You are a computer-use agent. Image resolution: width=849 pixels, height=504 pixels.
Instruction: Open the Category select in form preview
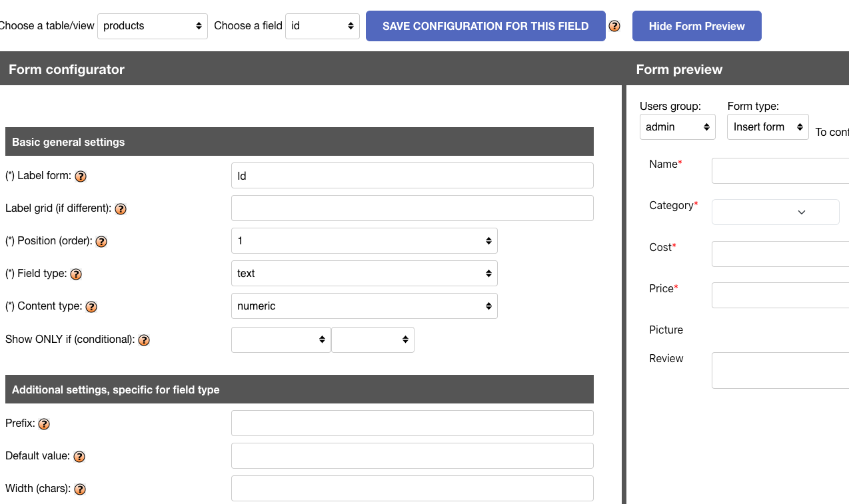click(776, 212)
